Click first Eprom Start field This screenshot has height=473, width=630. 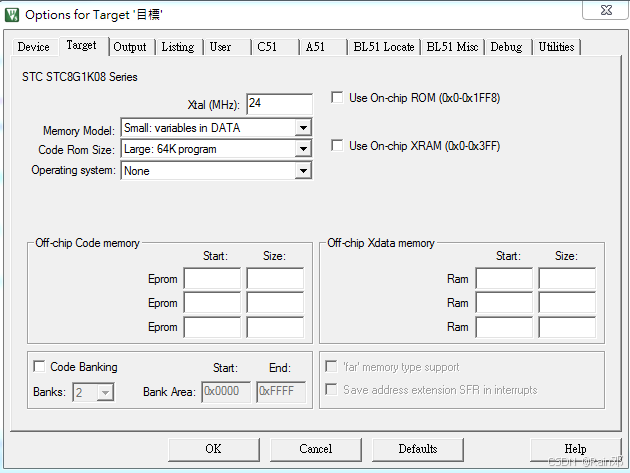tap(212, 278)
